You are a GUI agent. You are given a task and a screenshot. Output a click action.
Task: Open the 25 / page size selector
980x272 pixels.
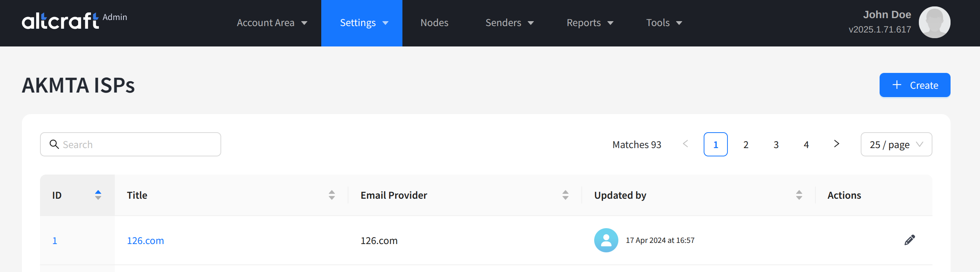(x=896, y=144)
